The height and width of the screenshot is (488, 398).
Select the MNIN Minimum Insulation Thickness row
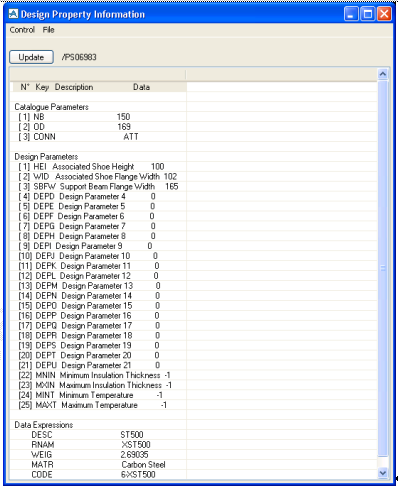98,375
